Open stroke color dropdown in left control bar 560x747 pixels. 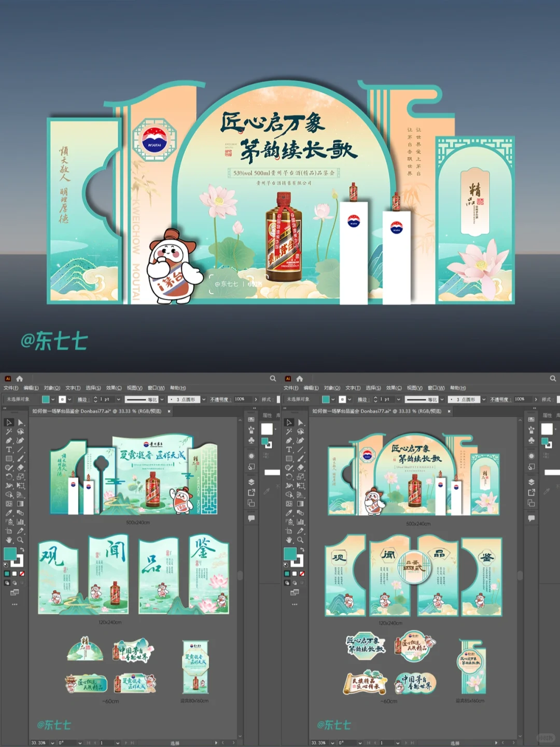click(x=70, y=399)
